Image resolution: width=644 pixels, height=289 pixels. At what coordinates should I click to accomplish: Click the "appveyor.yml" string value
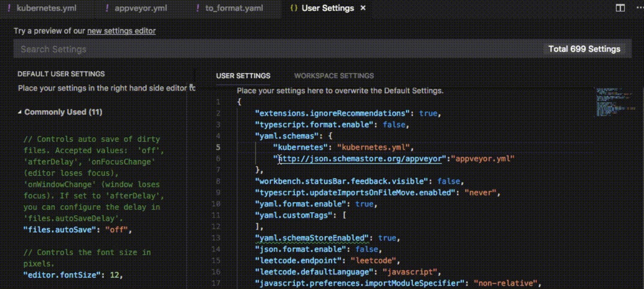click(483, 159)
